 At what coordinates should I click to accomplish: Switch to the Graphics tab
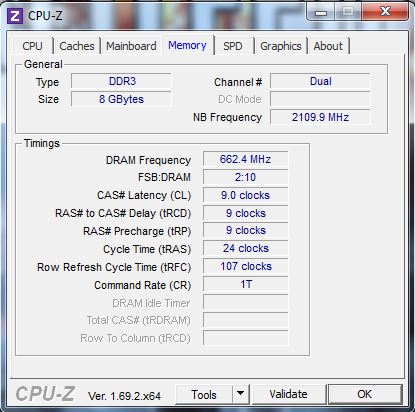281,46
